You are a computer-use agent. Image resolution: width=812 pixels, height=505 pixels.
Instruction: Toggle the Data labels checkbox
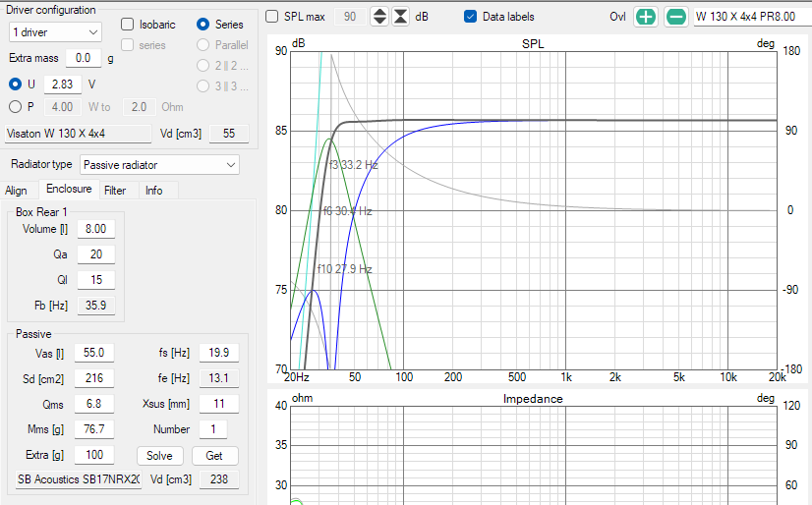(x=470, y=17)
